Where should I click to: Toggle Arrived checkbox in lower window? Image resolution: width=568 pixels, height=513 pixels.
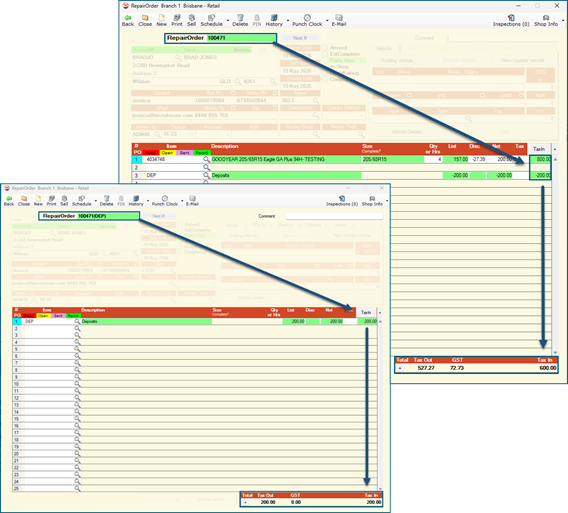tap(180, 225)
